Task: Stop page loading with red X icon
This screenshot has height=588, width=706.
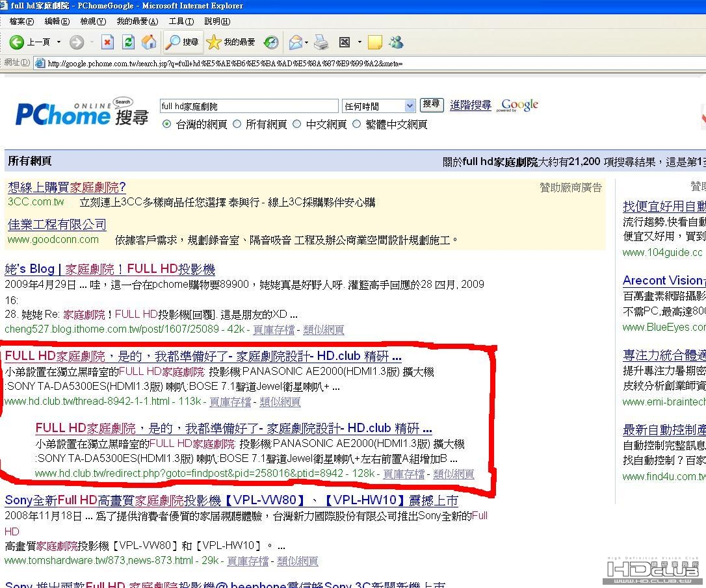Action: coord(107,42)
